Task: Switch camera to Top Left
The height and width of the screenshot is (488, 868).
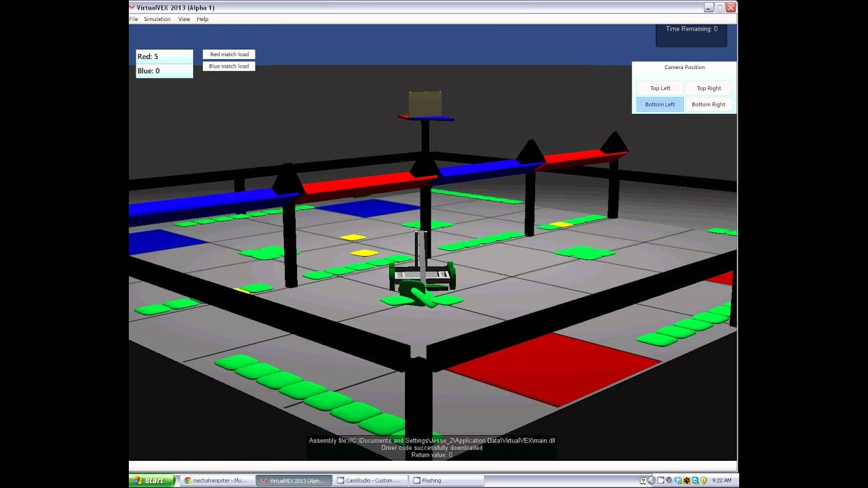Action: tap(660, 88)
